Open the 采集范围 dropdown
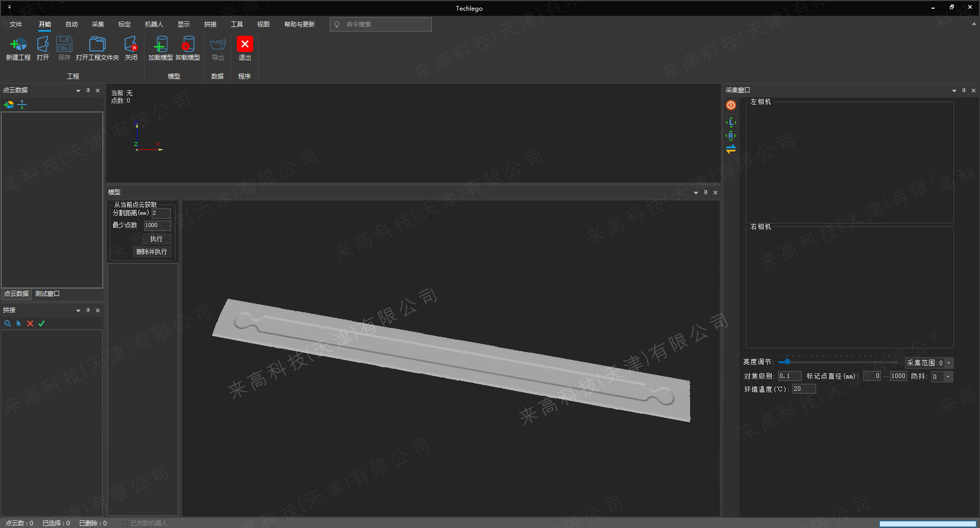Image resolution: width=980 pixels, height=528 pixels. point(948,363)
